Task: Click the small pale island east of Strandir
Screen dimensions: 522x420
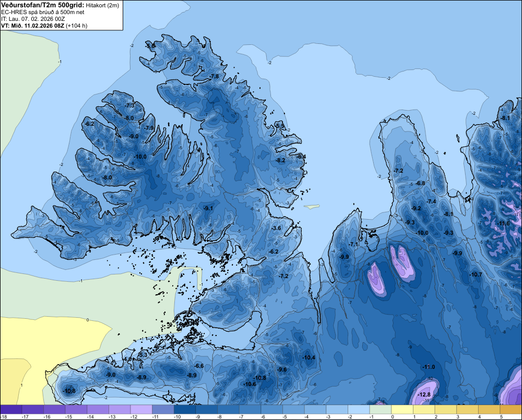Action: pyautogui.click(x=312, y=207)
